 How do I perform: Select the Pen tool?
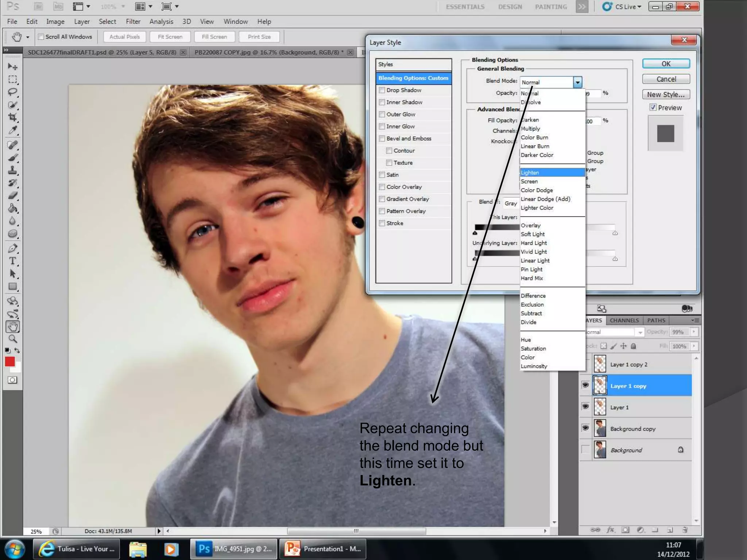tap(13, 249)
